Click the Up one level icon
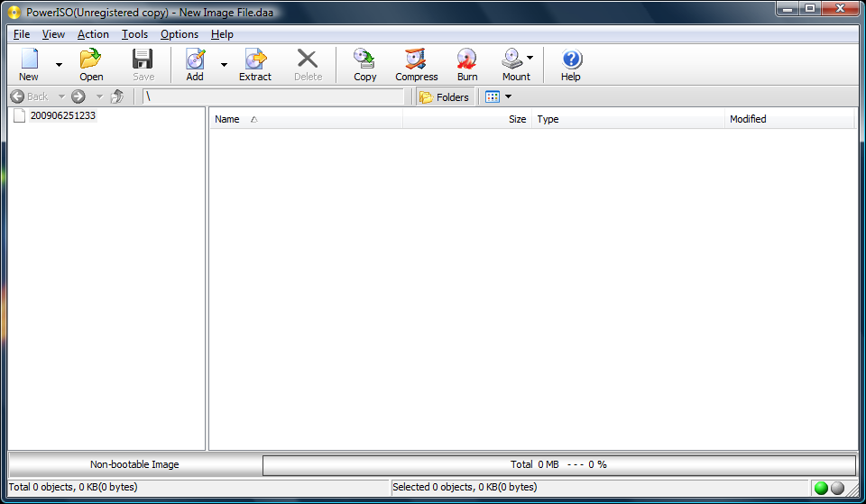This screenshot has height=504, width=866. click(117, 96)
